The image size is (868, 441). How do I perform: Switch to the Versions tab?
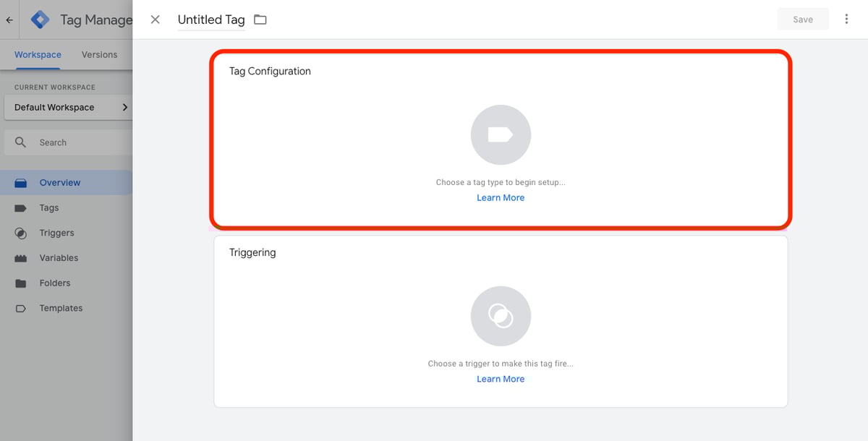[x=99, y=54]
